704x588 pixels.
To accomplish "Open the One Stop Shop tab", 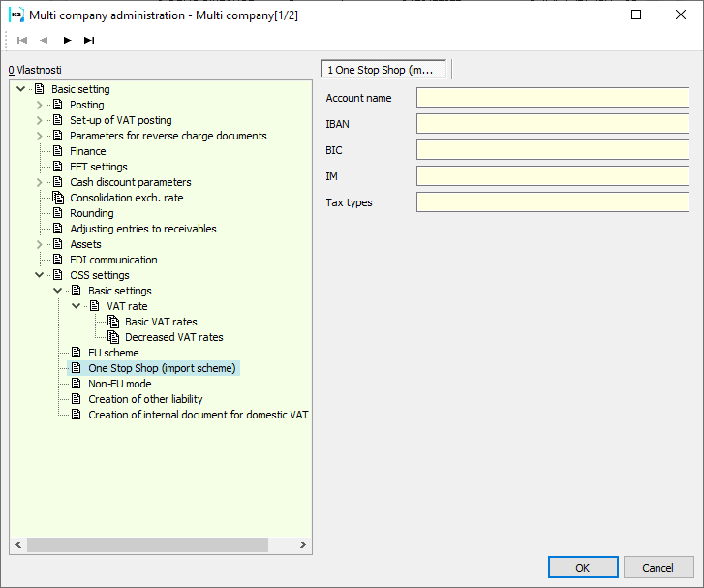I will click(385, 70).
